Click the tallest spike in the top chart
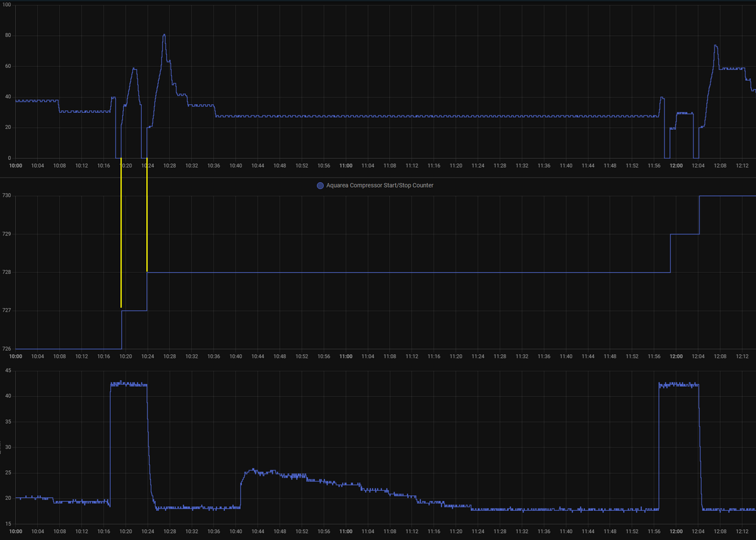Screen dimensions: 756x540 (164, 36)
